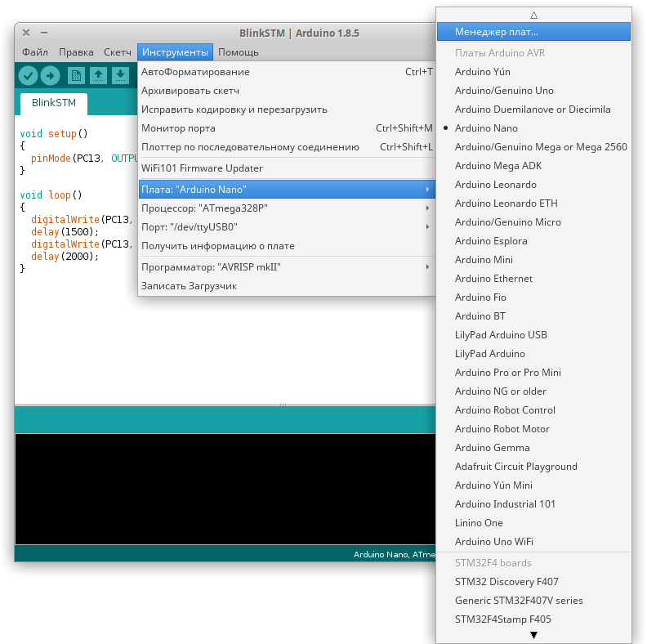Select Arduino Ethernet board
This screenshot has width=647, height=644.
(533, 279)
